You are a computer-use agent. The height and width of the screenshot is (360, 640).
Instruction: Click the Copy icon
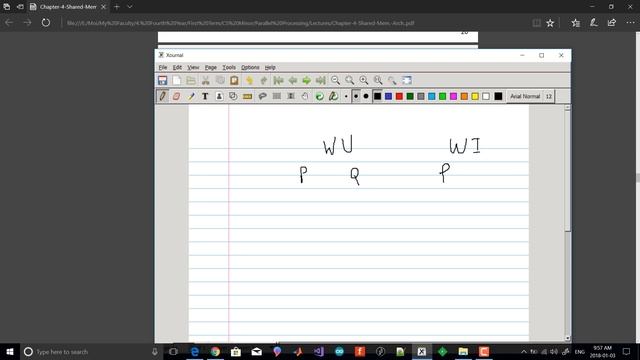[x=220, y=80]
